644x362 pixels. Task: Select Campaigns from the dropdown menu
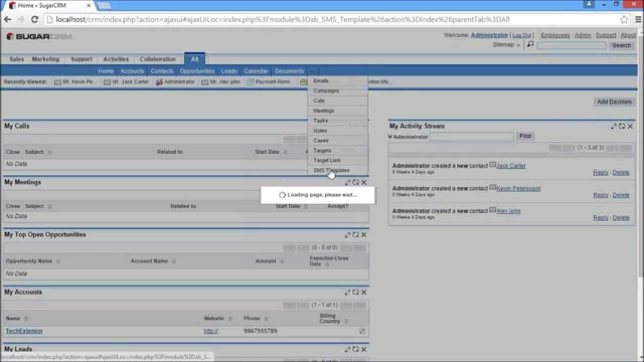(x=338, y=91)
